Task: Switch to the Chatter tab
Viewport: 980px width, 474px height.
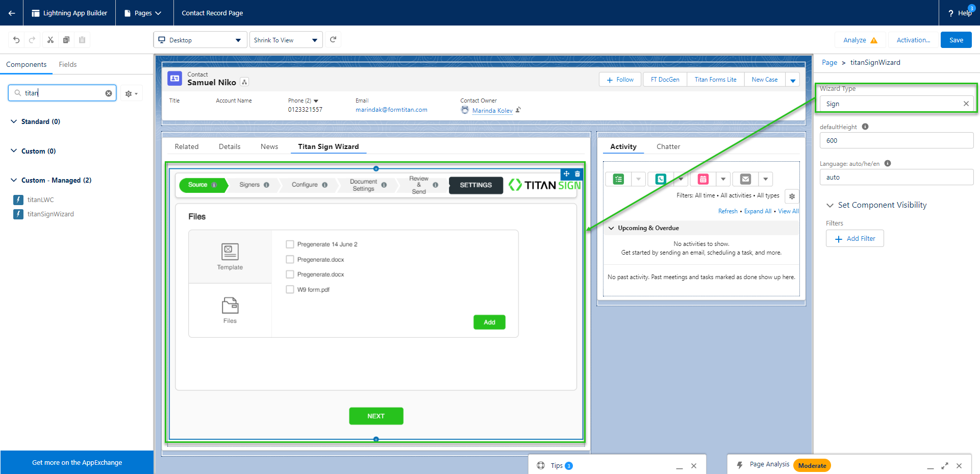Action: [668, 146]
